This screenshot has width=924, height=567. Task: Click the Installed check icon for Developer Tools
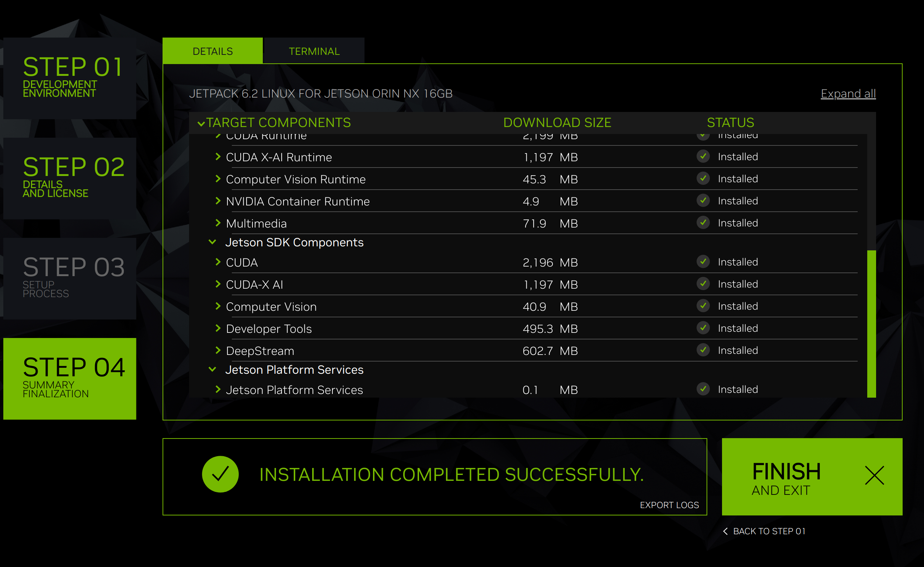pyautogui.click(x=703, y=328)
